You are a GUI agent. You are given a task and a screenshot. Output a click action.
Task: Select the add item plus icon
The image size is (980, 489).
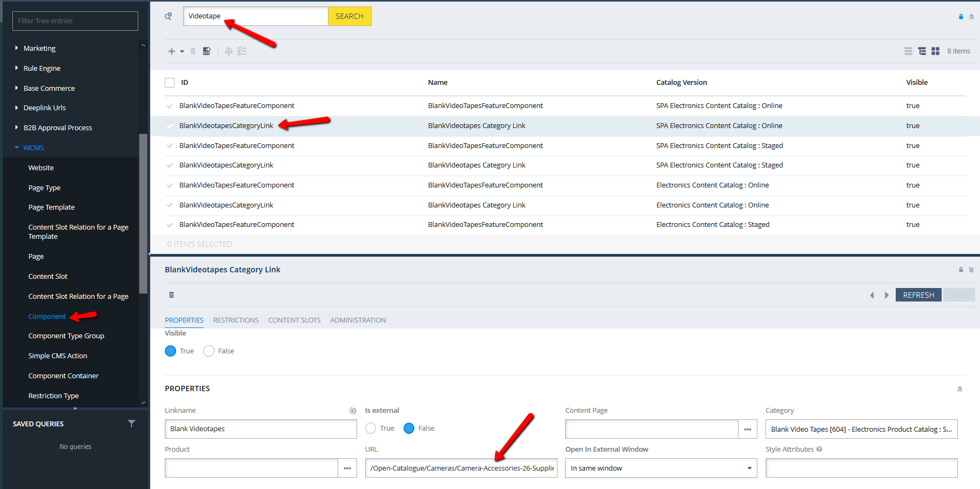(171, 51)
